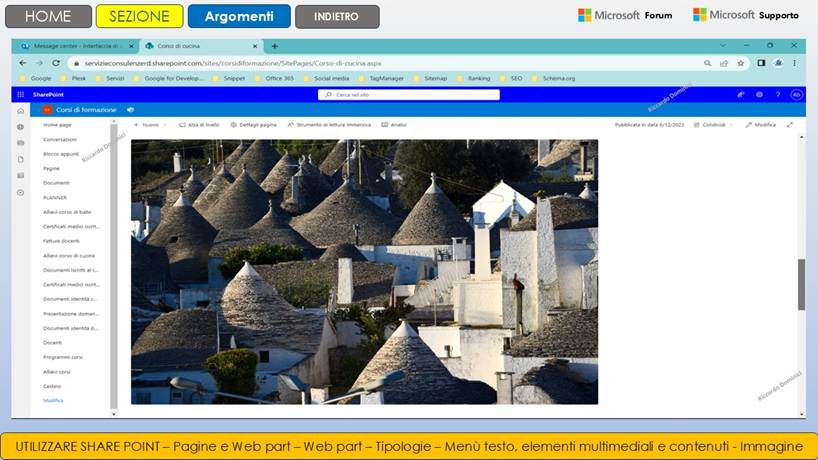
Task: Click the SharePoint brand label
Action: click(48, 94)
